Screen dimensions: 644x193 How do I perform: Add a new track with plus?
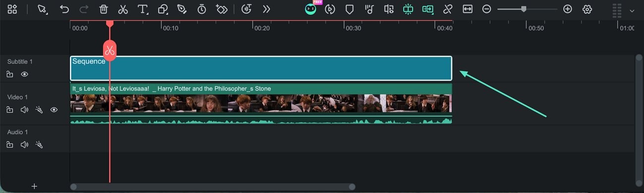[34, 186]
